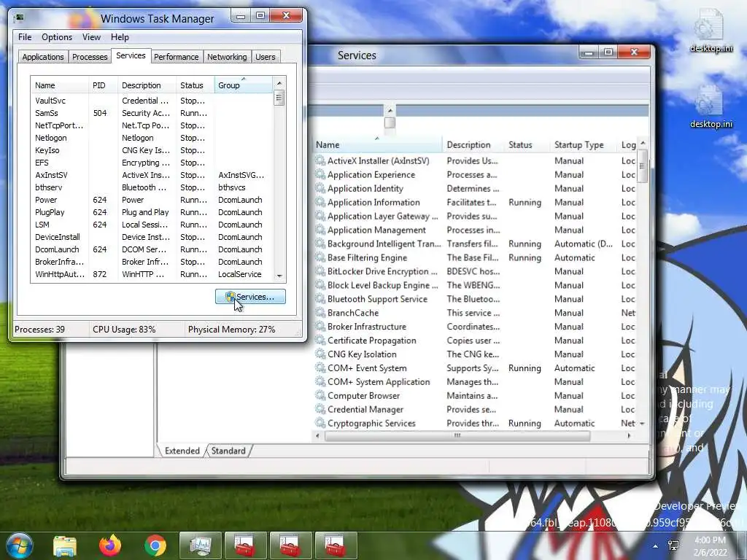Screen dimensions: 747x560
Task: Click vertical scrollbar thumb in Services list
Action: [642, 166]
